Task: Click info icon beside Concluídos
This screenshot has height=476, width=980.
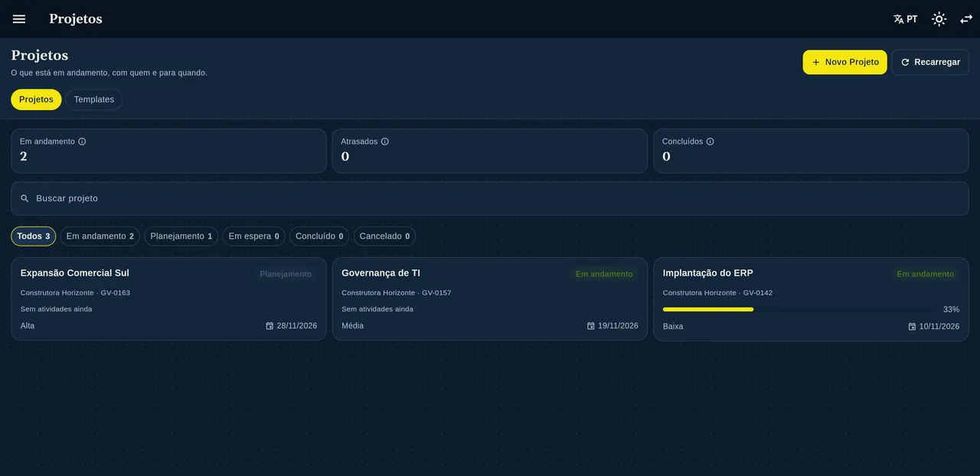Action: (x=710, y=142)
